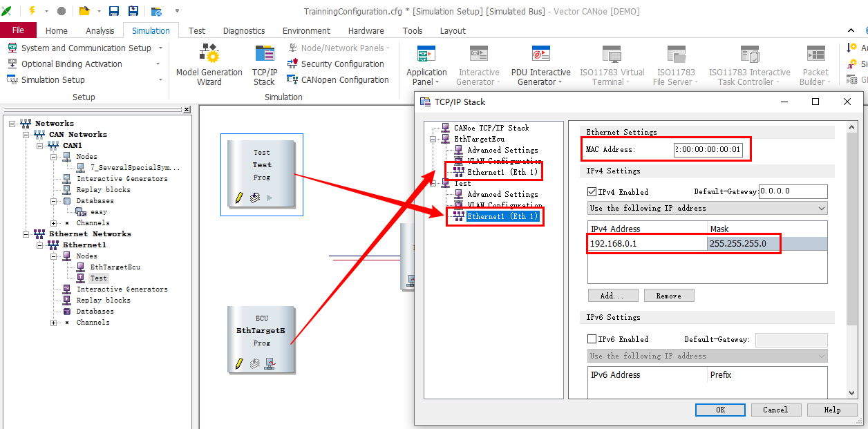Click the Add... button
Screen dimensions: 868x429
[613, 296]
